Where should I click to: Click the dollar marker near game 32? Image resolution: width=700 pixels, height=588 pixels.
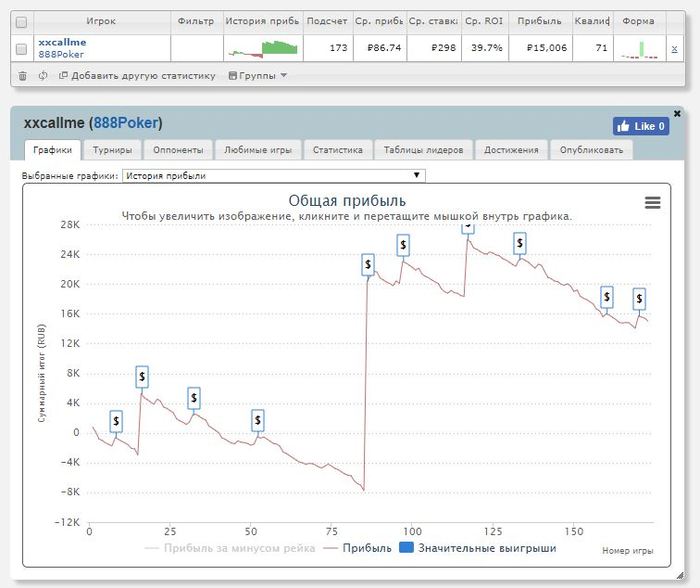[194, 398]
